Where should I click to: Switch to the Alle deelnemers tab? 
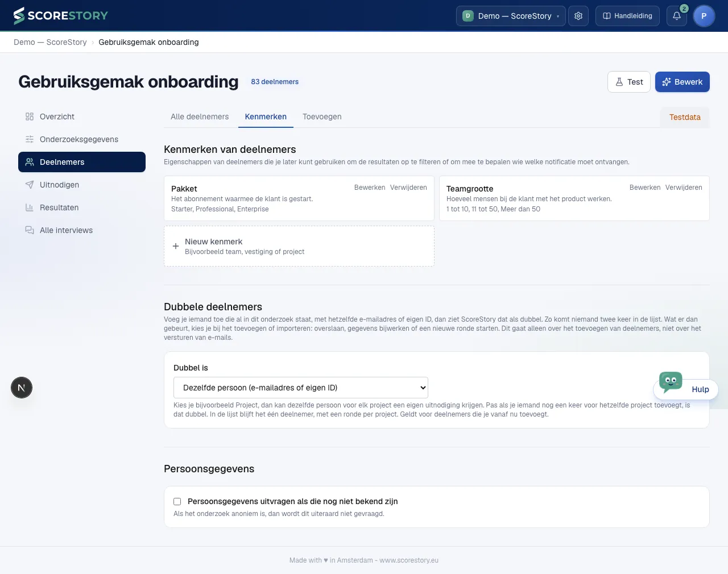point(200,117)
